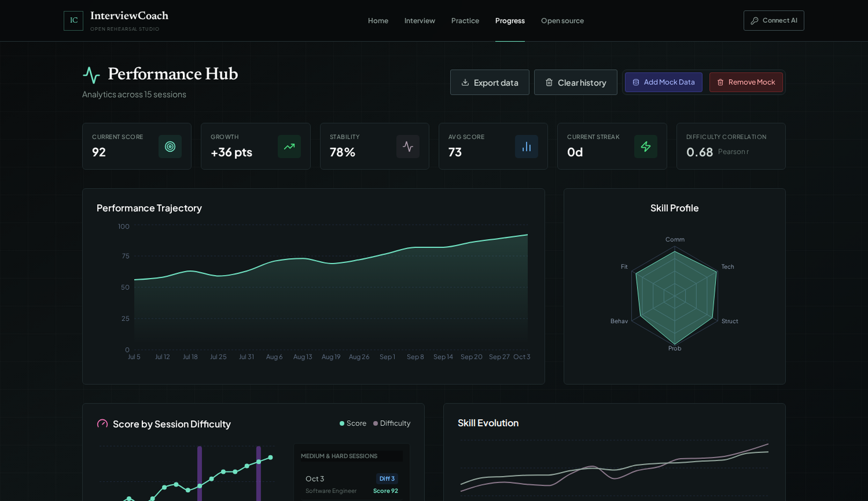Toggle the Score legend item
The width and height of the screenshot is (868, 501).
pyautogui.click(x=353, y=423)
